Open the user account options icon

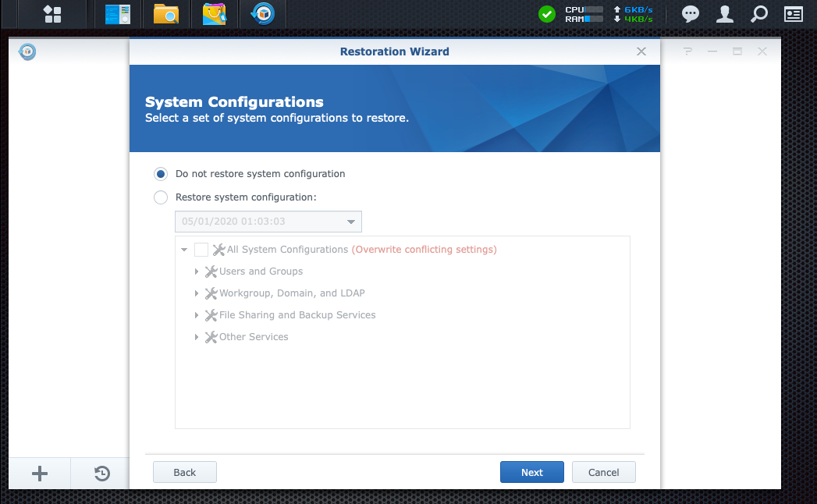tap(725, 14)
